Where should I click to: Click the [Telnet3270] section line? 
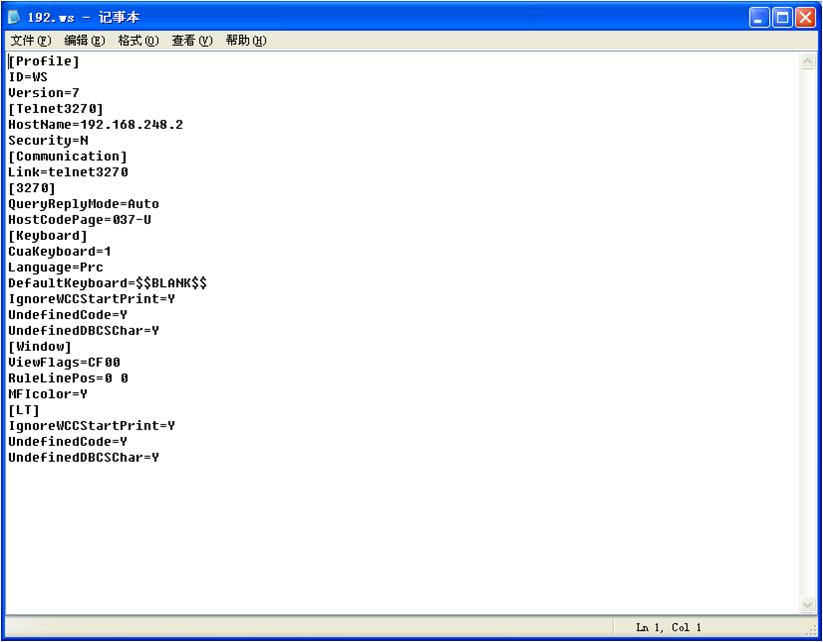tap(56, 109)
